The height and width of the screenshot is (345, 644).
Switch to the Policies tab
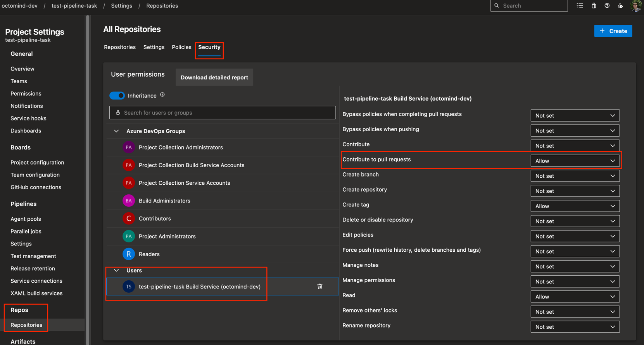pos(181,47)
